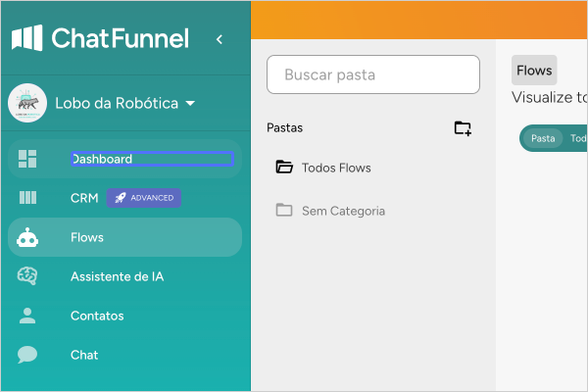Image resolution: width=588 pixels, height=392 pixels.
Task: Click the Lobo da Robótica avatar
Action: pyautogui.click(x=27, y=103)
